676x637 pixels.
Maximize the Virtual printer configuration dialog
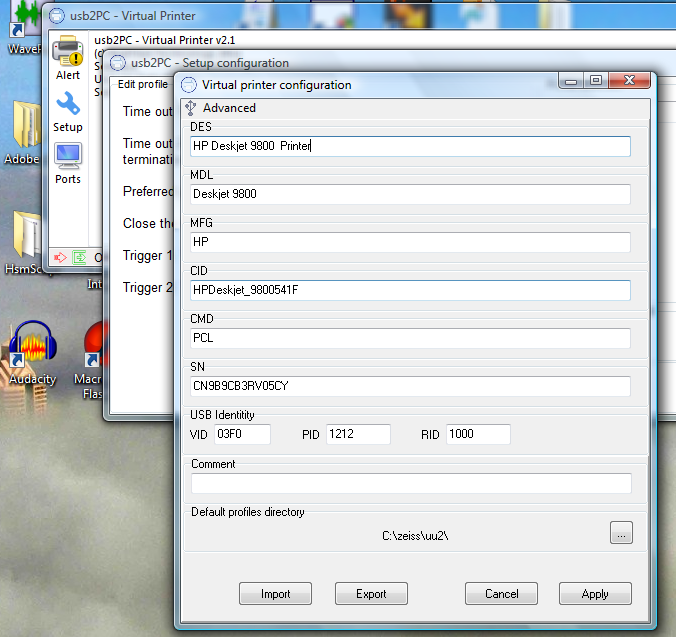pos(596,81)
